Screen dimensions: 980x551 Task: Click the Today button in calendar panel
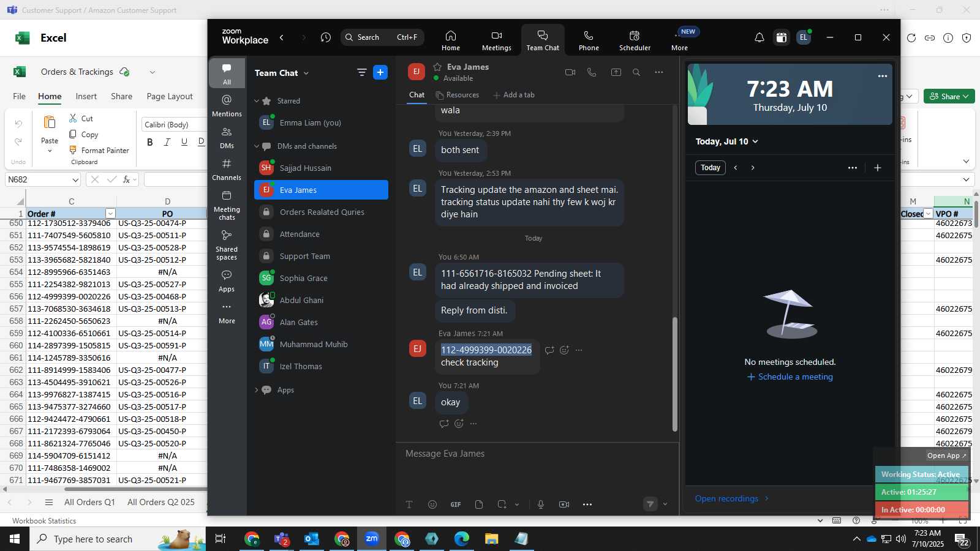pyautogui.click(x=710, y=168)
